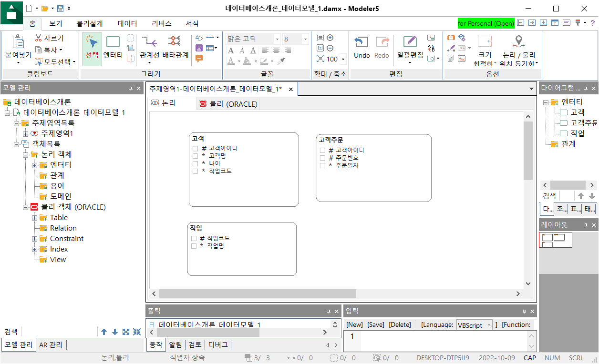Expand the 엔터티 folder in 논리 객체

34,165
